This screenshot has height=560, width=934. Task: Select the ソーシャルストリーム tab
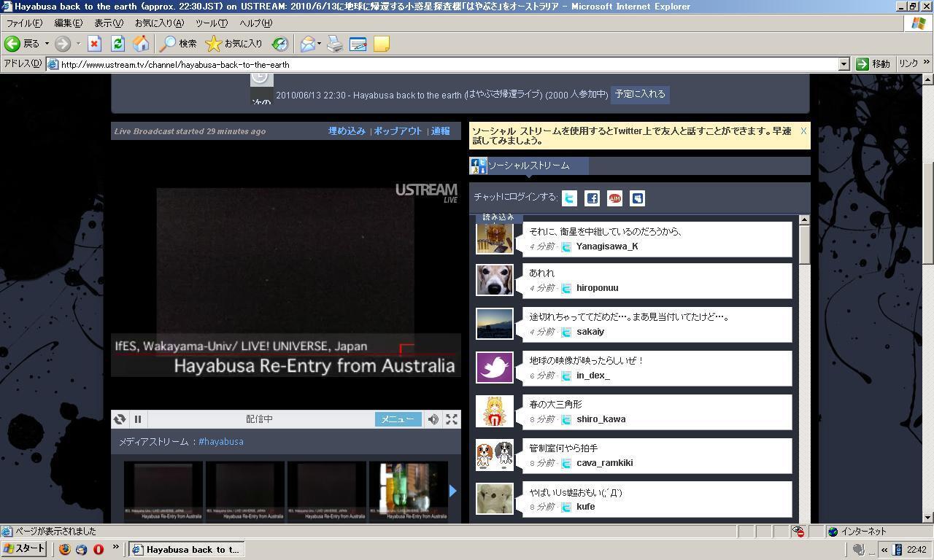529,166
